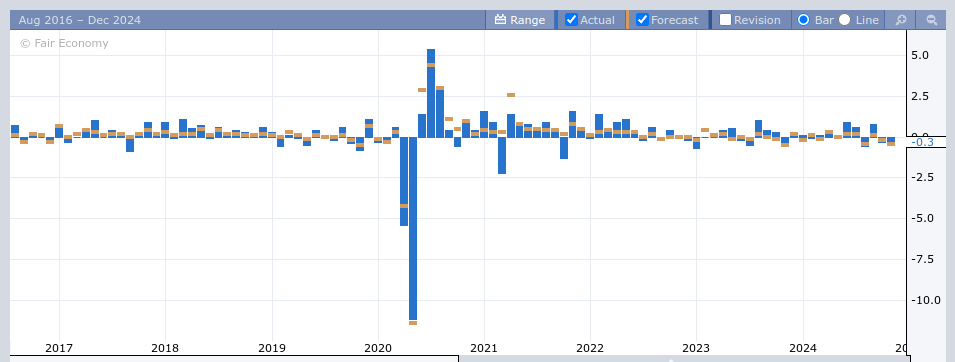Click the 2024 year axis label
The width and height of the screenshot is (955, 362).
tap(803, 348)
